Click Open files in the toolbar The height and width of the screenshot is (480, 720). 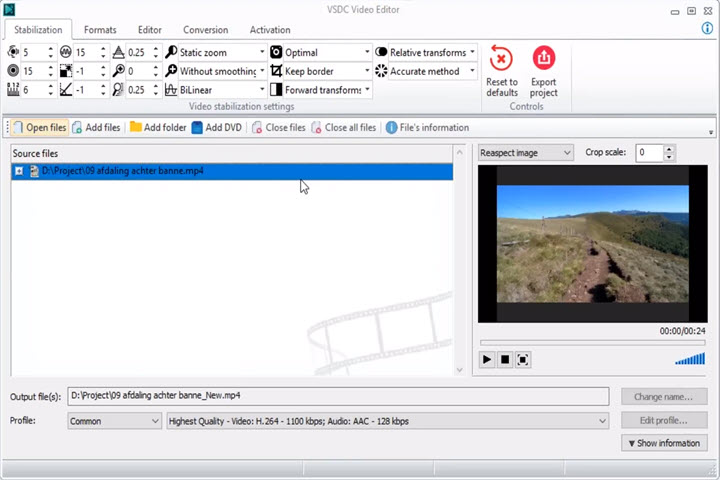(39, 128)
